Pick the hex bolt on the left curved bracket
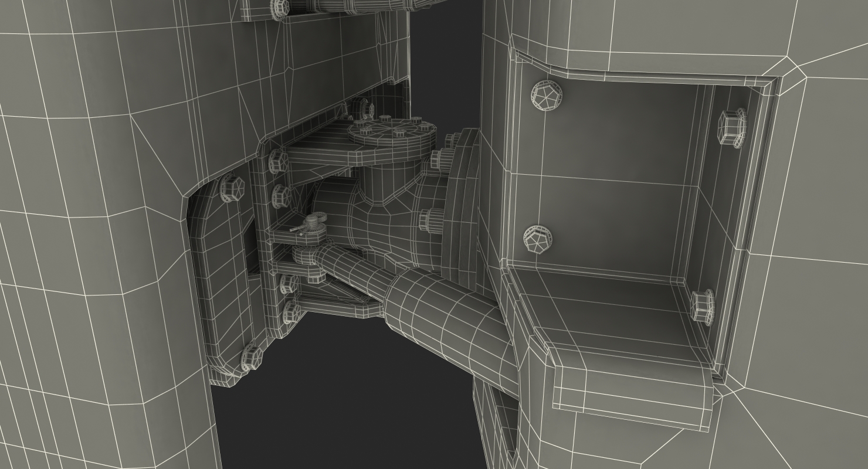The width and height of the screenshot is (868, 469). pos(231,187)
